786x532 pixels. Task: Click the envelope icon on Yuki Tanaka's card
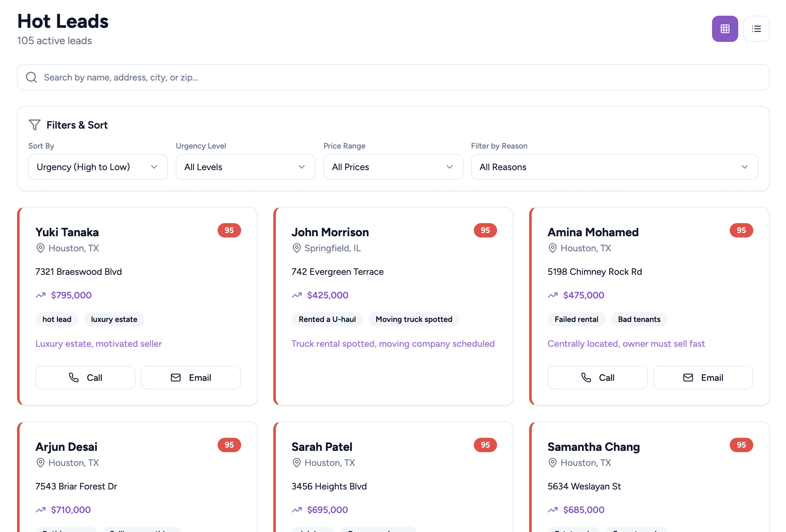click(175, 378)
